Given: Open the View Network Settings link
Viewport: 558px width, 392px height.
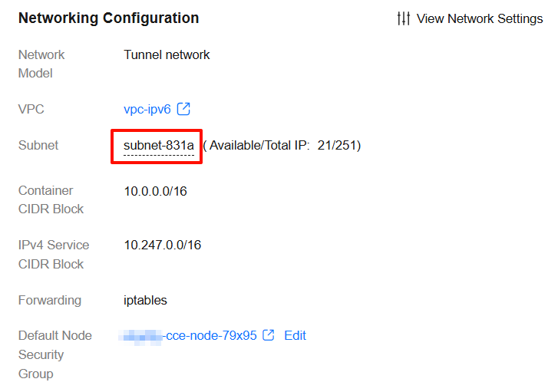Looking at the screenshot, I should (479, 18).
